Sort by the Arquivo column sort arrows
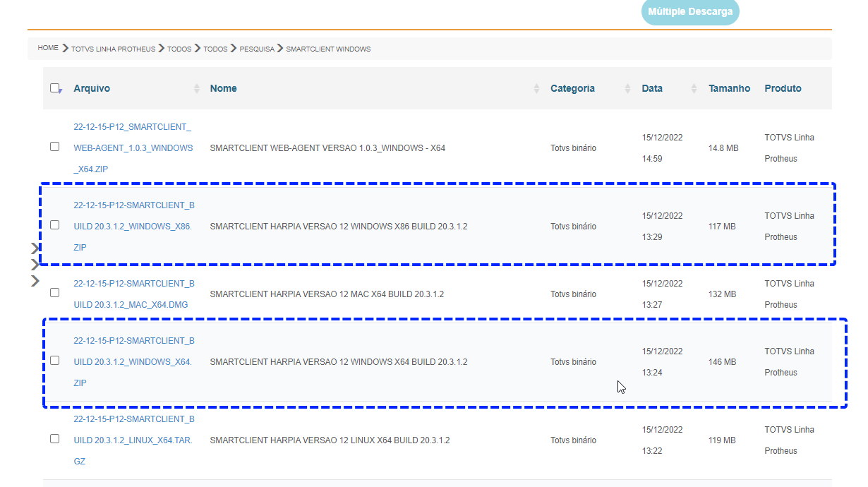868x487 pixels. (x=196, y=88)
